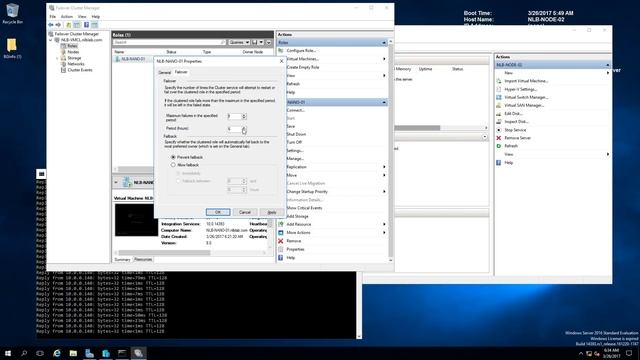This screenshot has width=640, height=360.
Task: Click the Edit Disk icon in Hyper-V
Action: click(498, 114)
